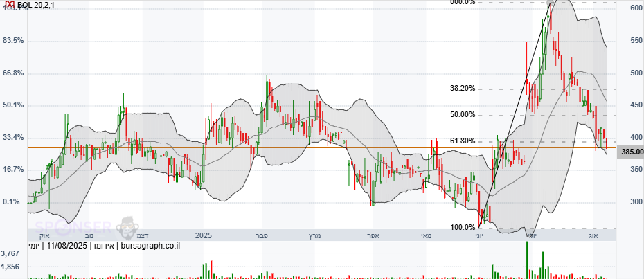Click the מרץ month label
This screenshot has width=644, height=279.
point(314,236)
